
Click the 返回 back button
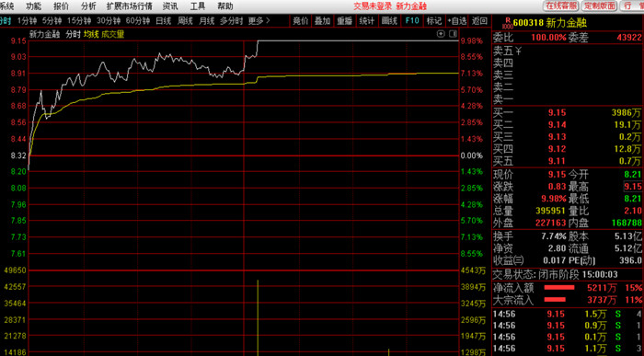point(479,20)
